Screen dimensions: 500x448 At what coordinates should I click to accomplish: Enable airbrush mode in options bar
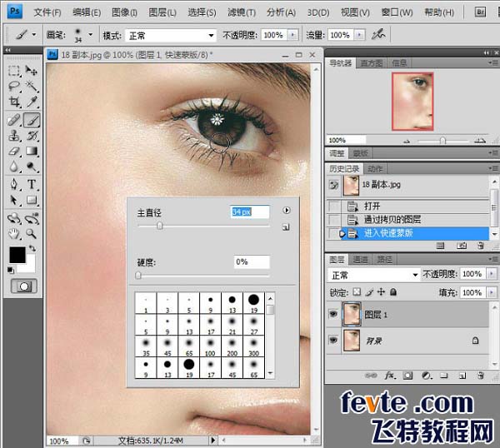click(379, 35)
